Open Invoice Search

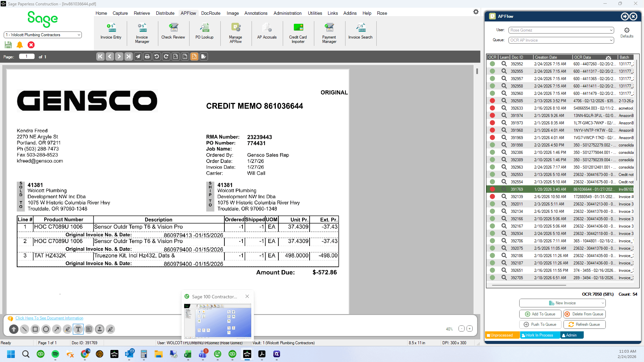click(360, 32)
